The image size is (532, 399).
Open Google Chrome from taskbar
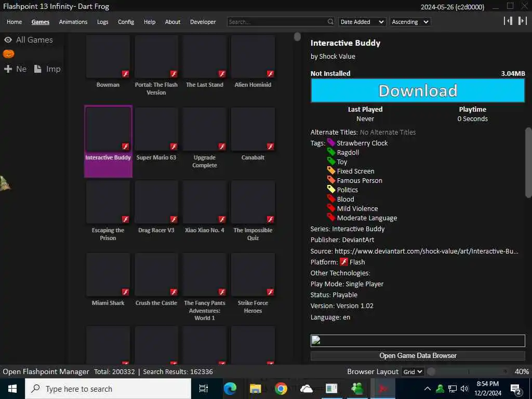(x=281, y=389)
